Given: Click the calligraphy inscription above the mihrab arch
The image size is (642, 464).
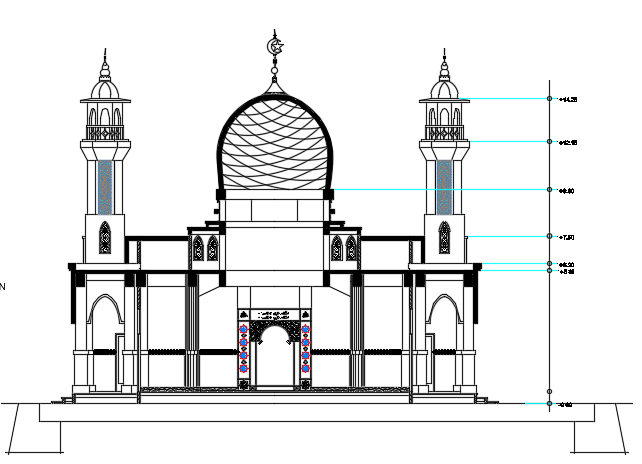Looking at the screenshot, I should click(x=273, y=317).
